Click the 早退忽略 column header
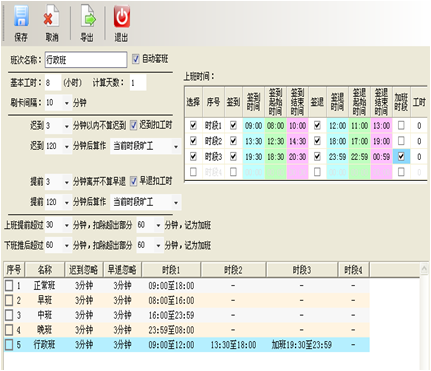 122,270
